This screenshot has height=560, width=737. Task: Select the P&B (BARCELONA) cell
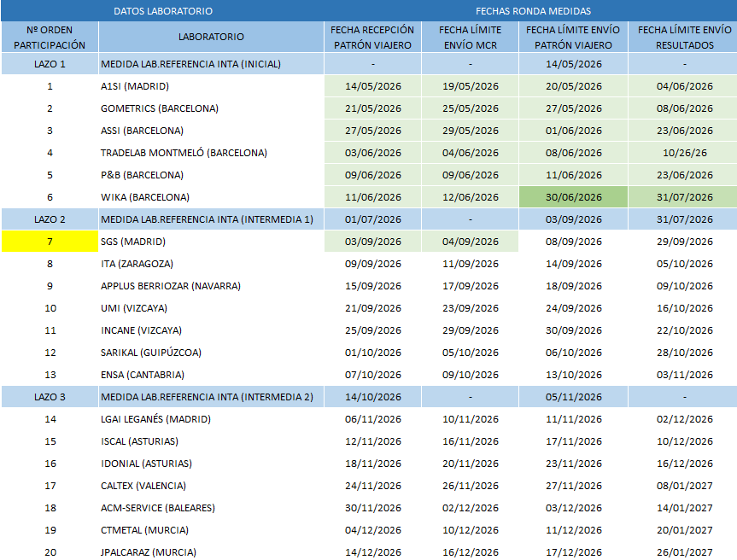(211, 175)
